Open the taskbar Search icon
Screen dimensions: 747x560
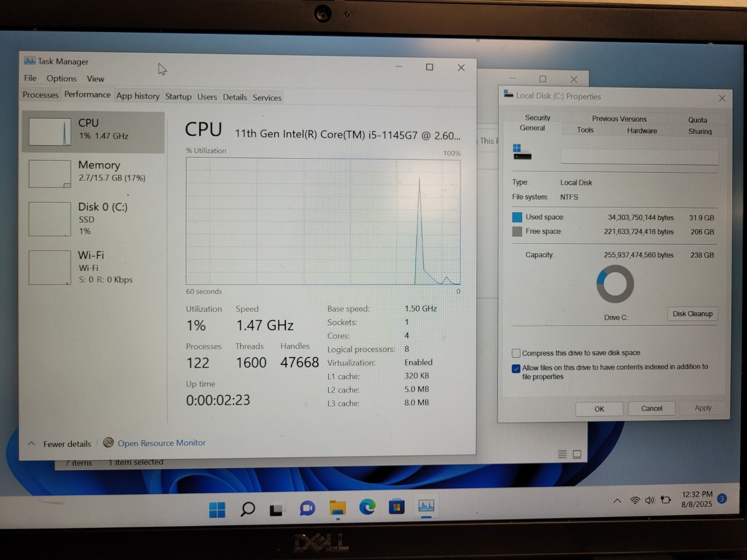pyautogui.click(x=247, y=509)
